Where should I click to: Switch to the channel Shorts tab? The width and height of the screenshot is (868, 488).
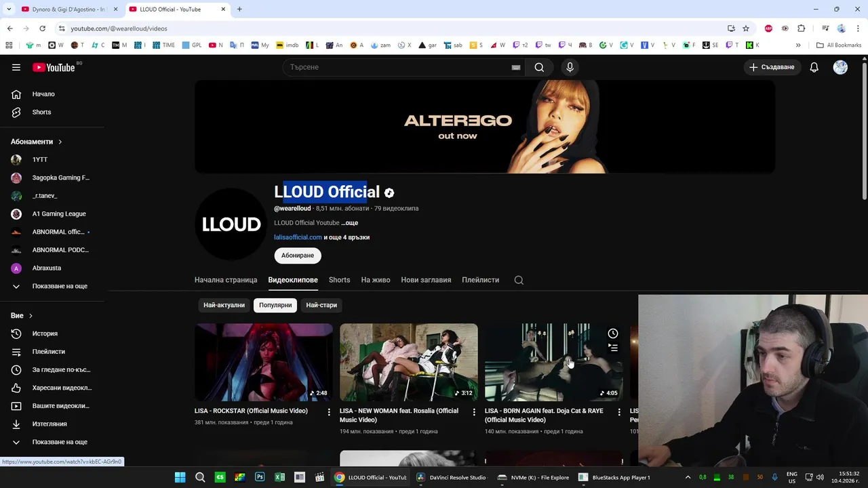(339, 280)
